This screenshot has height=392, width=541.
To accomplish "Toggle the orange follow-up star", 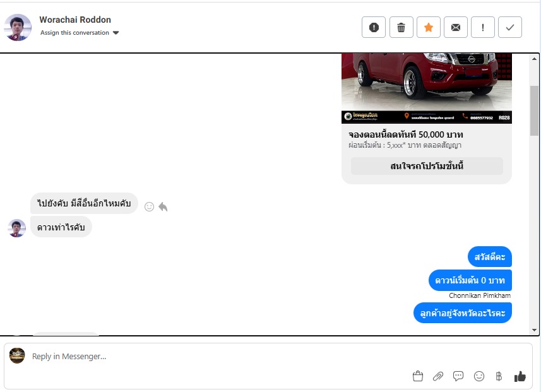I will (429, 27).
